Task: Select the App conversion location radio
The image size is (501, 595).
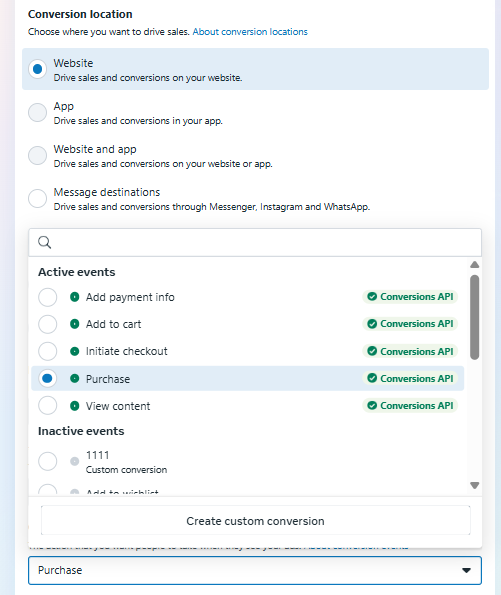Action: 38,112
